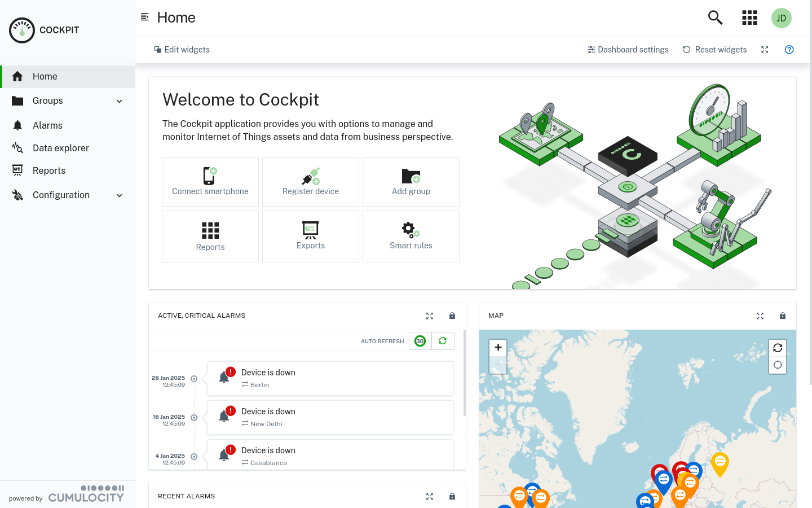Viewport: 812px width, 508px height.
Task: Click the search magnifier icon in header
Action: tap(714, 17)
